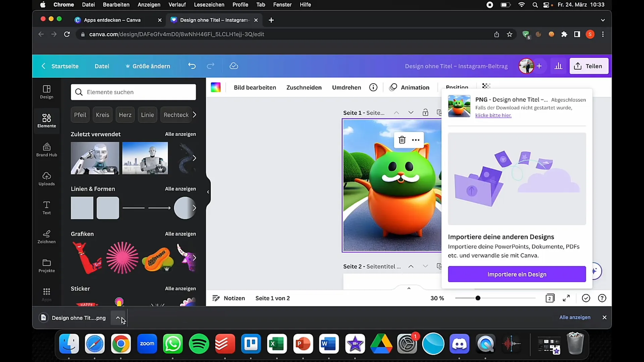Open Chrome Bearbeiten menu

(x=116, y=5)
